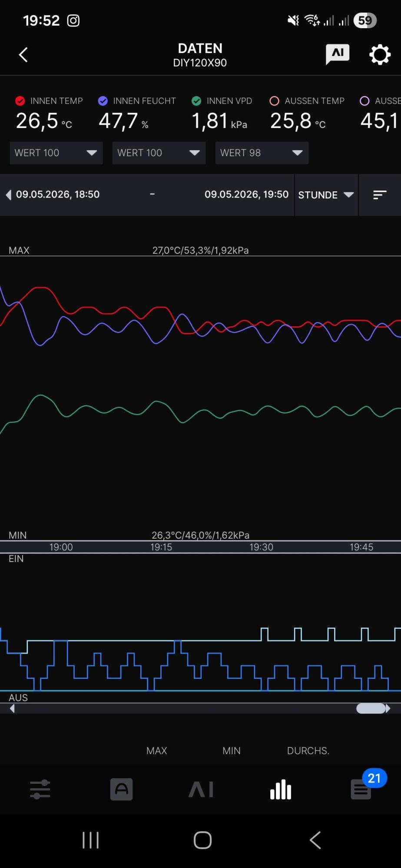401x868 pixels.
Task: Go back using the top-left arrow
Action: coord(23,55)
